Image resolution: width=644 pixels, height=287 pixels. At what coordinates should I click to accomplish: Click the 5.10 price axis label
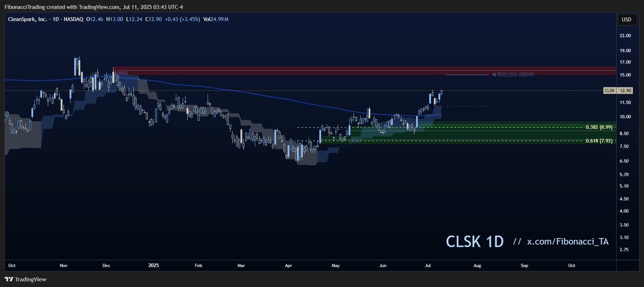coord(625,186)
